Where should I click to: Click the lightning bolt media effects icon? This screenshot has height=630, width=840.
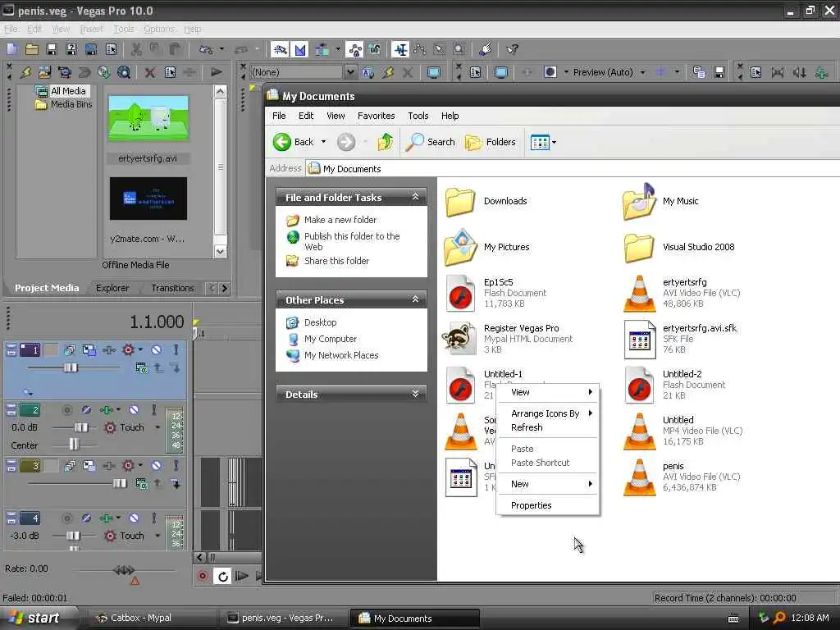(25, 72)
